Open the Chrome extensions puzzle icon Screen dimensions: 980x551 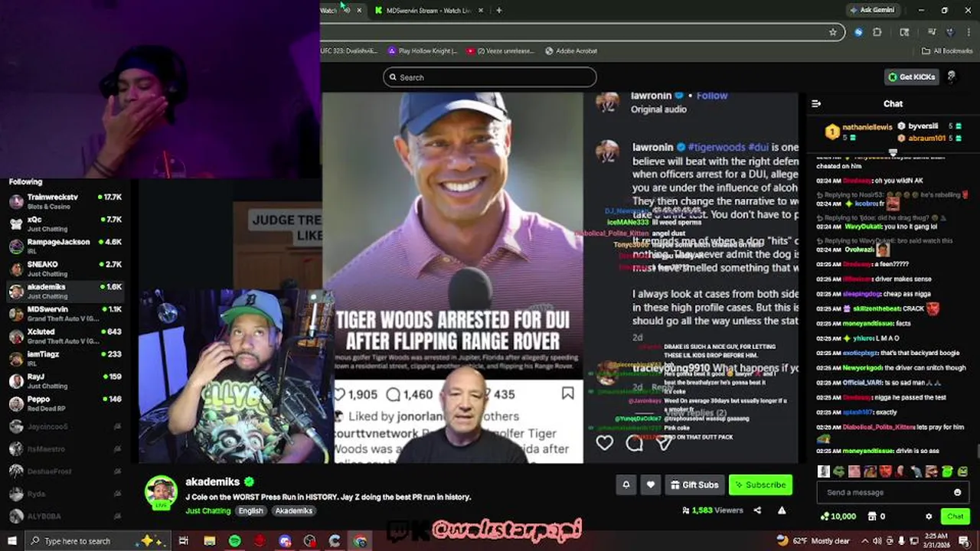coord(877,32)
